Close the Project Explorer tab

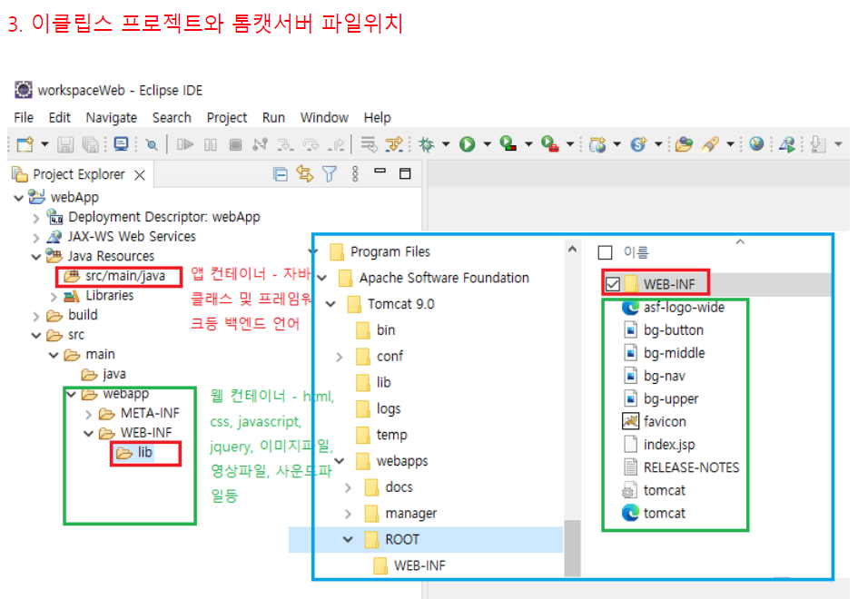tap(140, 175)
